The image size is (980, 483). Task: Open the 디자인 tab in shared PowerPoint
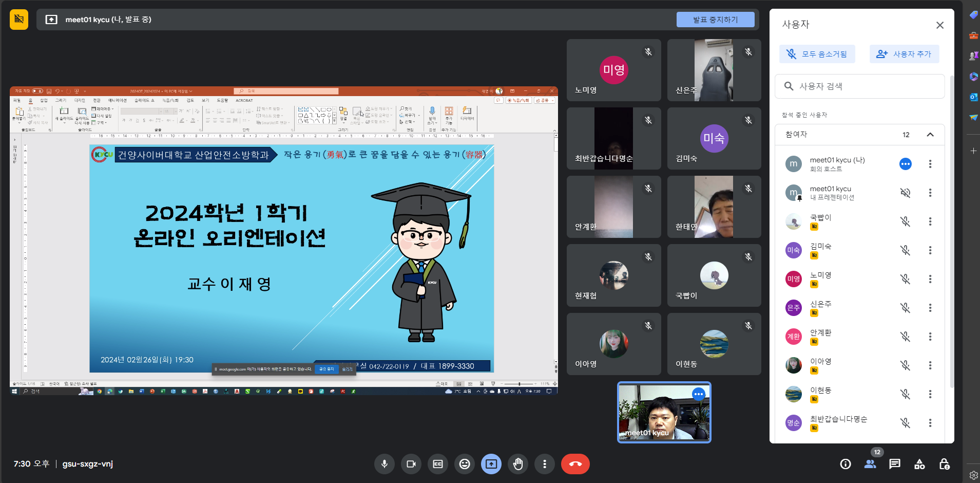click(80, 100)
